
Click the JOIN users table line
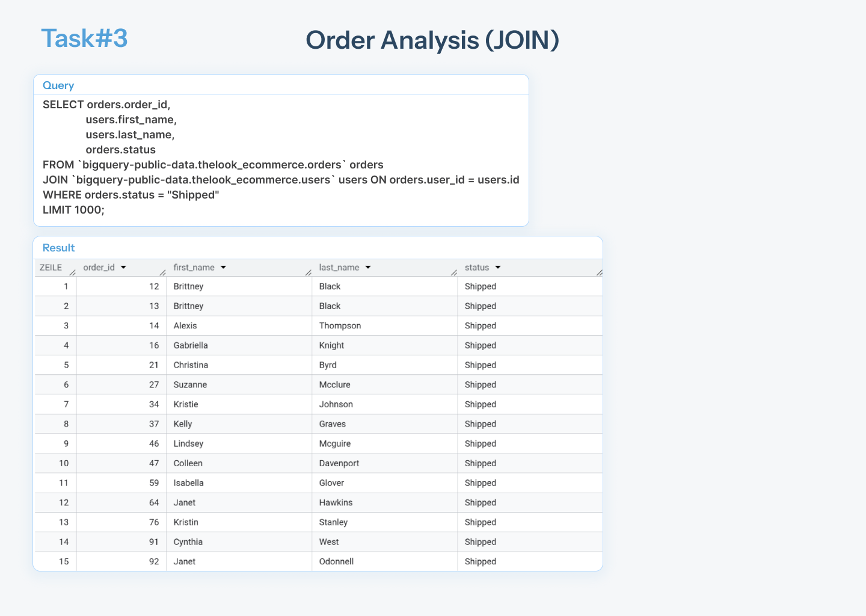point(281,180)
